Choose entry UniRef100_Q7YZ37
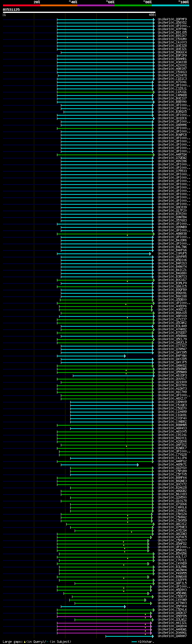192x644 pixels. [172, 319]
